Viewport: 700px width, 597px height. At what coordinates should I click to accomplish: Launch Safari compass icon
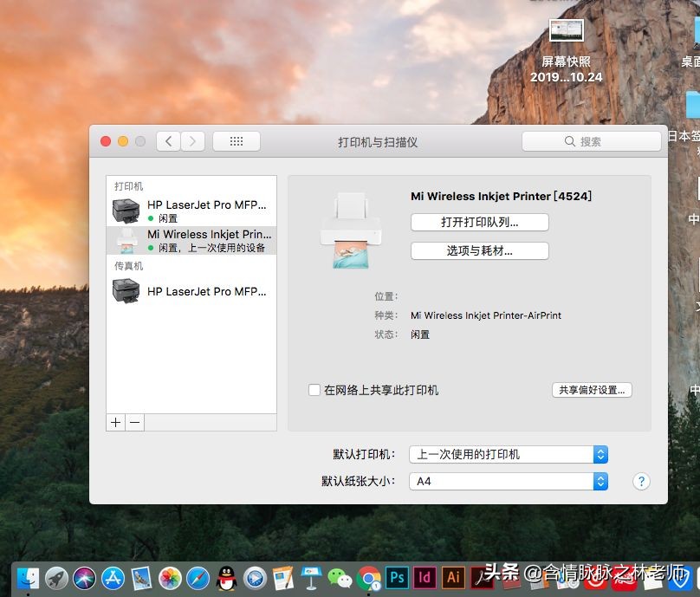(x=198, y=578)
